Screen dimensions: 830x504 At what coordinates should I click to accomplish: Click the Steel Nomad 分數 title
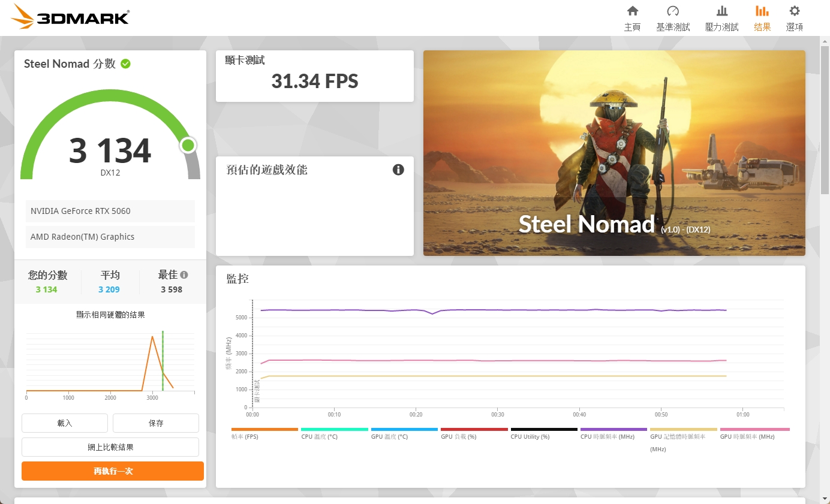point(70,64)
